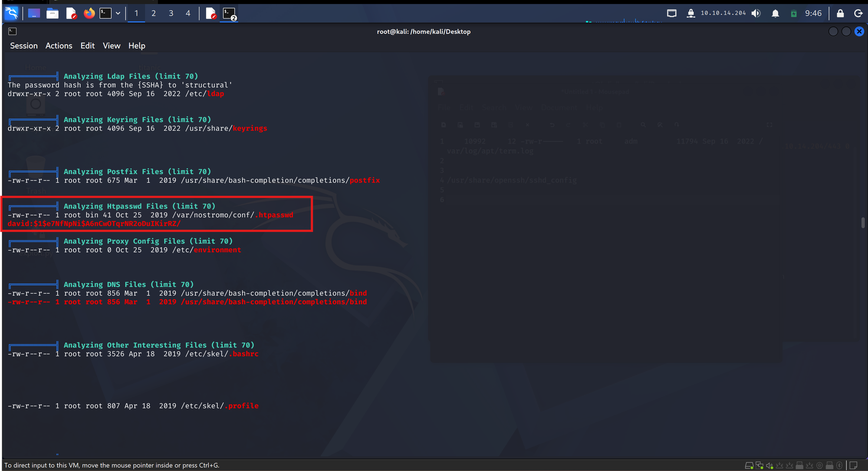Open the Session menu
The image size is (868, 471).
(x=24, y=46)
